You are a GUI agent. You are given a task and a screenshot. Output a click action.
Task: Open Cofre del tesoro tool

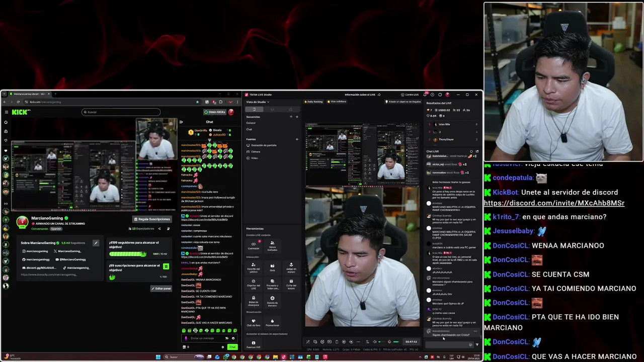291,284
